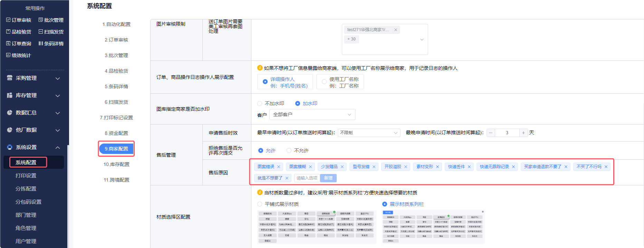Remove the 快递丢件 reason tag
Viewport: 644px width, 248px height.
(469, 167)
